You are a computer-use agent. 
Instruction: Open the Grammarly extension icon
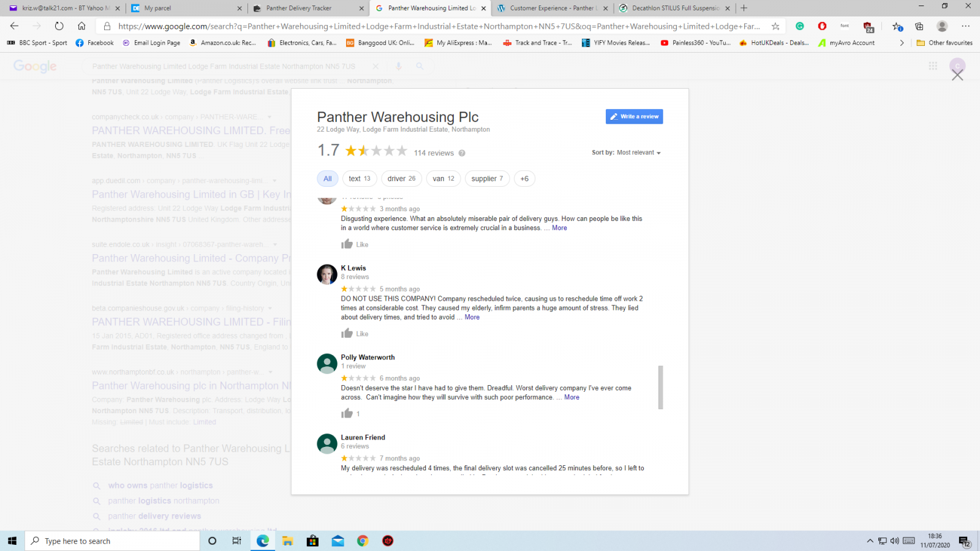(799, 26)
